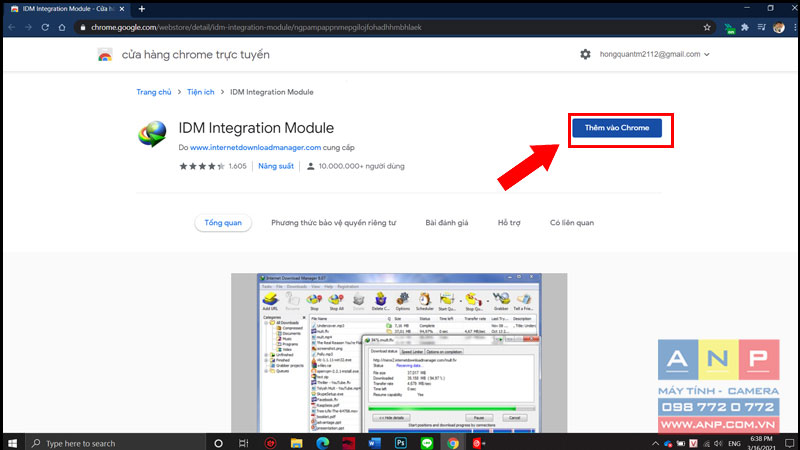Close the IDM Integration Module tab

122,9
